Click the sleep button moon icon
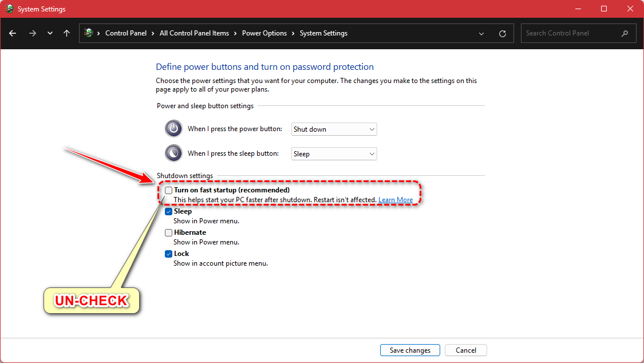The height and width of the screenshot is (363, 644). tap(173, 153)
